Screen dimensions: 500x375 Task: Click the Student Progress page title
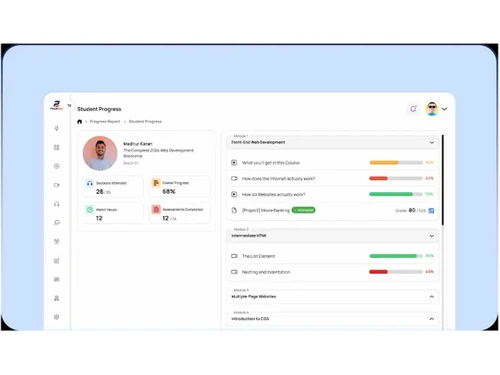tap(99, 109)
